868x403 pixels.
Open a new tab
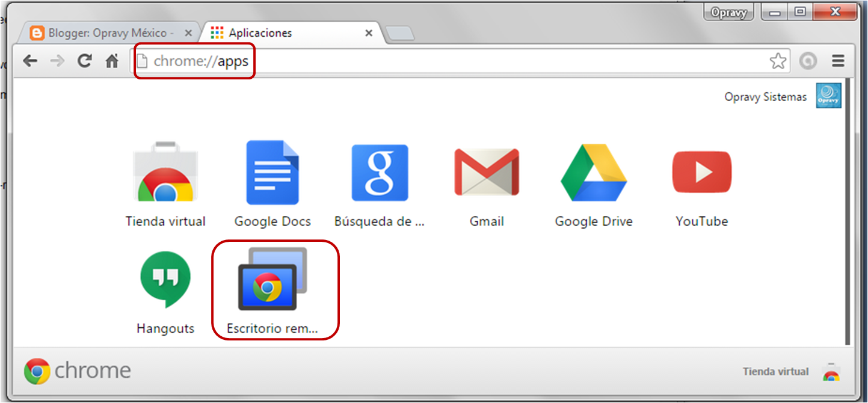pyautogui.click(x=399, y=34)
